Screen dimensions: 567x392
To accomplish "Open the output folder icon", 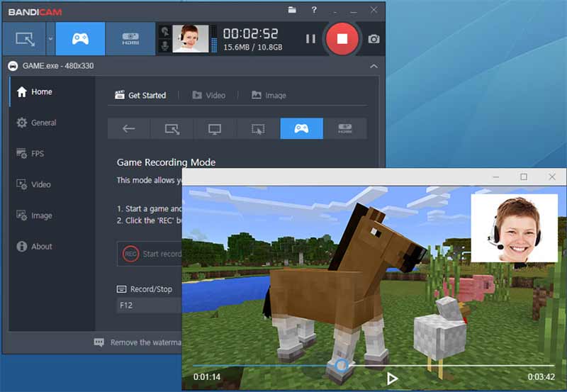I will [x=292, y=10].
